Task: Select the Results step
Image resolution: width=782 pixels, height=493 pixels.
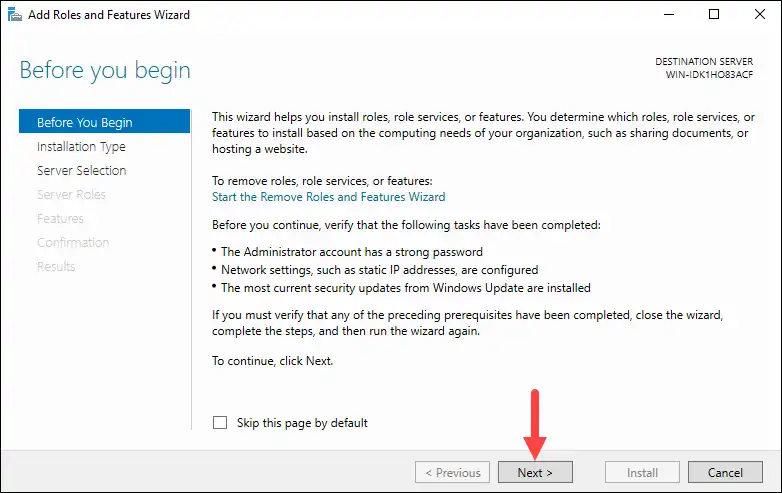Action: (56, 266)
